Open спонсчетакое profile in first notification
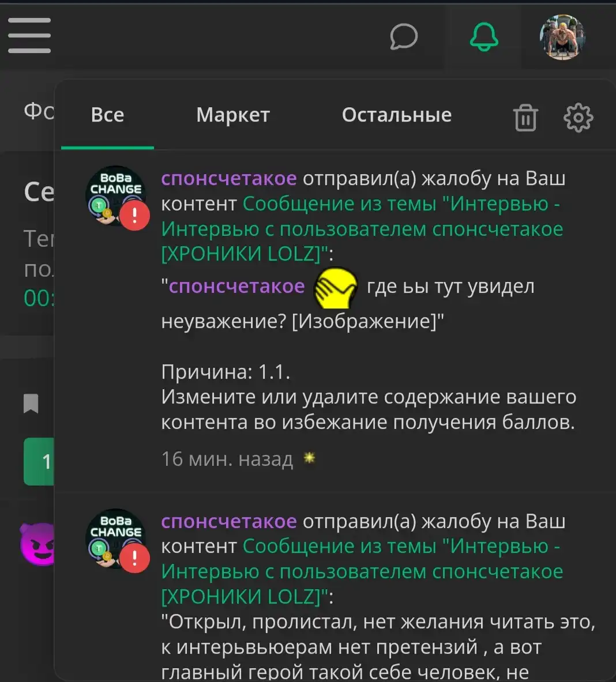 coord(229,178)
